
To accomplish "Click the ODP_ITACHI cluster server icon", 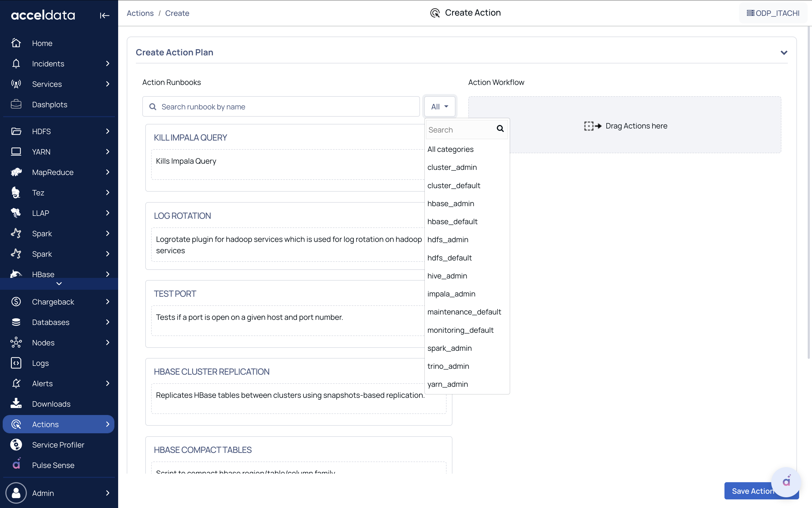I will [750, 13].
